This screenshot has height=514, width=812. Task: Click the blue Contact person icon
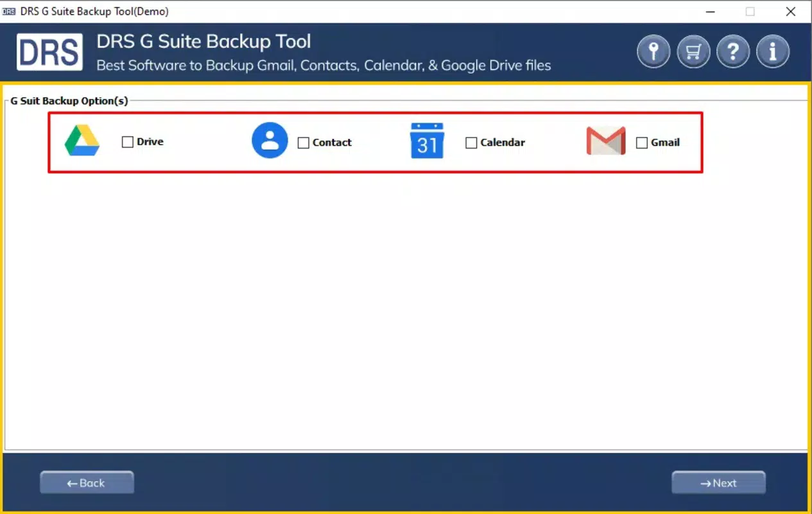coord(270,140)
